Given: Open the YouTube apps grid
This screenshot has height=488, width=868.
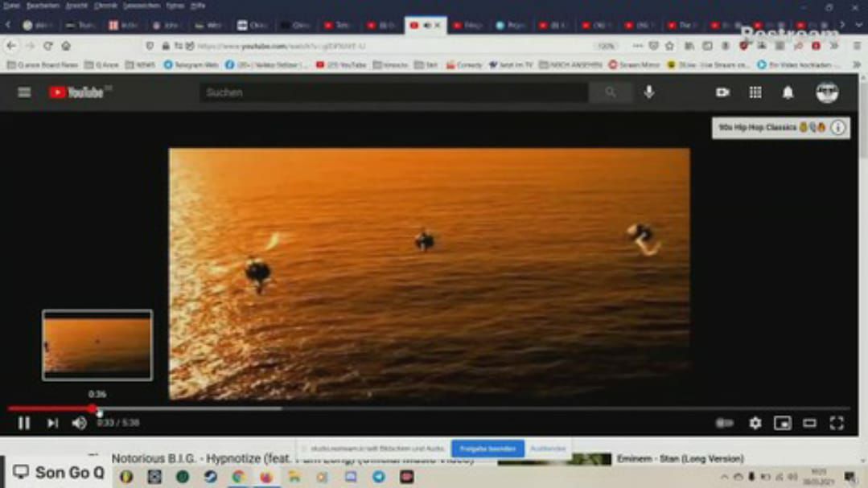Looking at the screenshot, I should 755,92.
